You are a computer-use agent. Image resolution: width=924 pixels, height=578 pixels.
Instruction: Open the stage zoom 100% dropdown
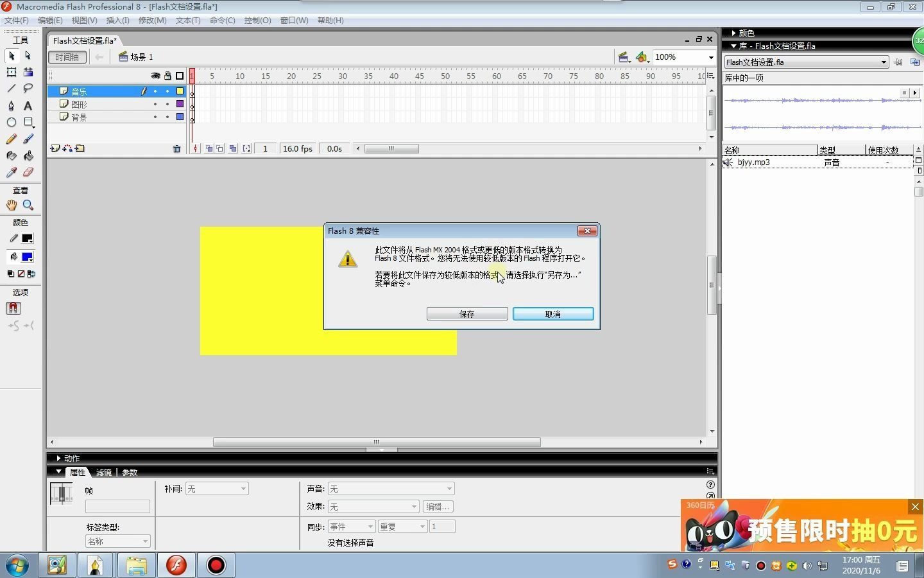tap(711, 58)
